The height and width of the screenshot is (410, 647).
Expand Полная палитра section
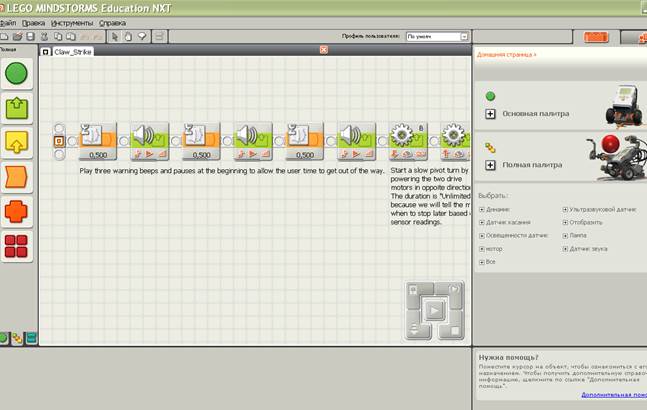[490, 165]
